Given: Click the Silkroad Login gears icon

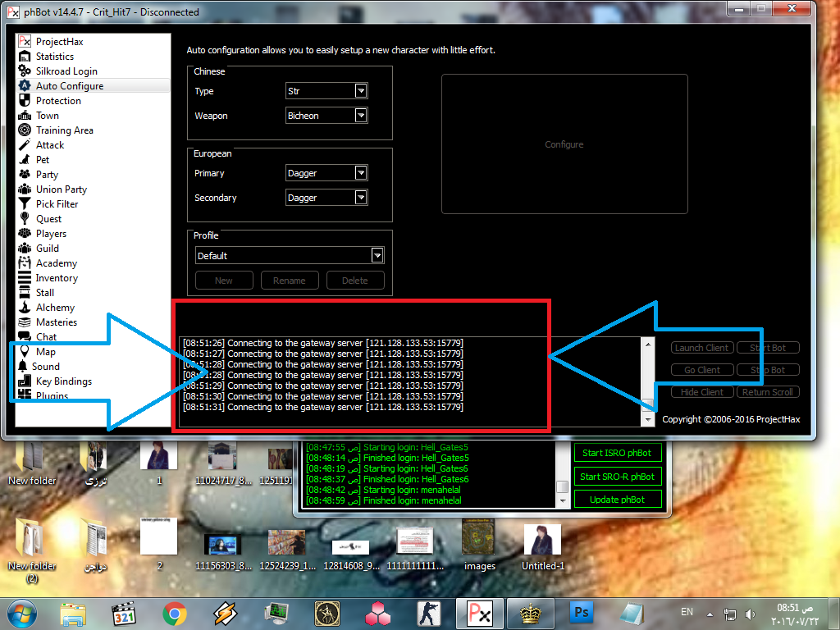Looking at the screenshot, I should click(x=25, y=71).
